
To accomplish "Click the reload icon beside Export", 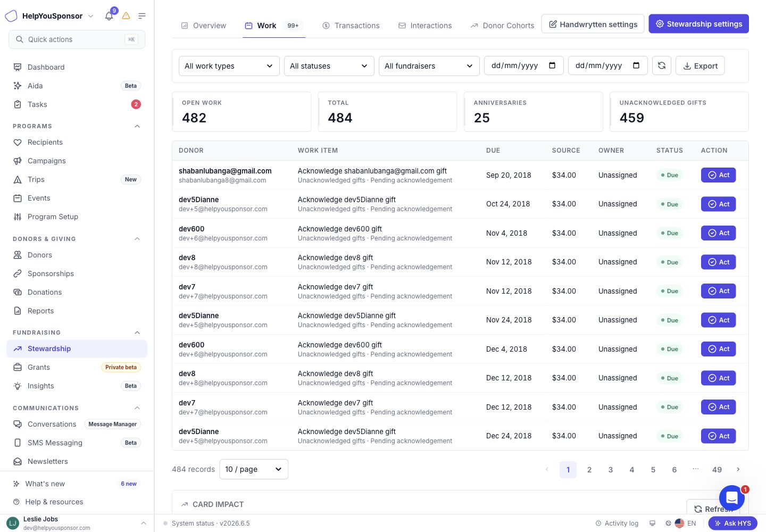I will pyautogui.click(x=662, y=65).
